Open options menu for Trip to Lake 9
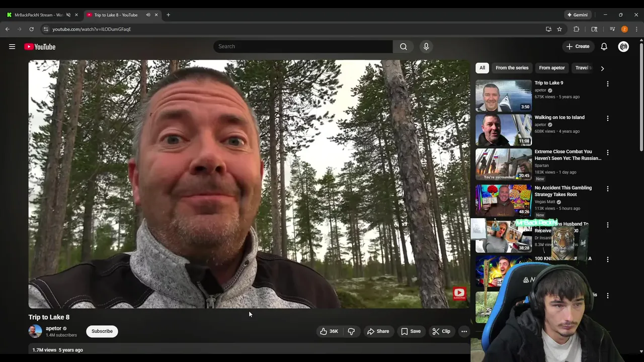The width and height of the screenshot is (644, 362). 608,84
